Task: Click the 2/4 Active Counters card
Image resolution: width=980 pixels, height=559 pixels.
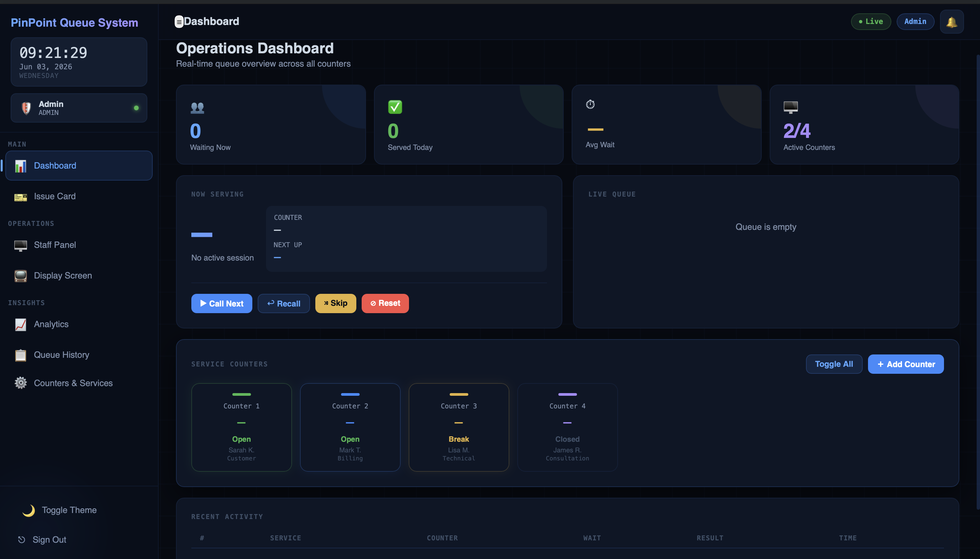Action: pyautogui.click(x=864, y=125)
